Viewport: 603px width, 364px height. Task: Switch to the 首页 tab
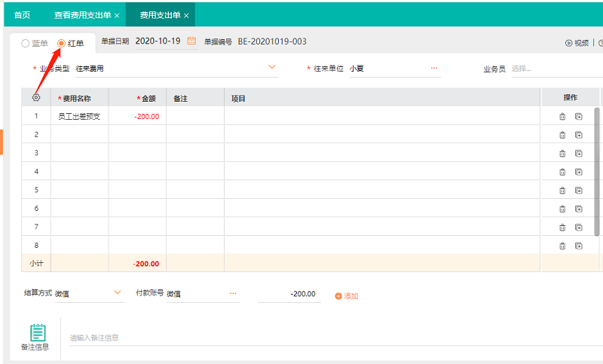click(23, 15)
